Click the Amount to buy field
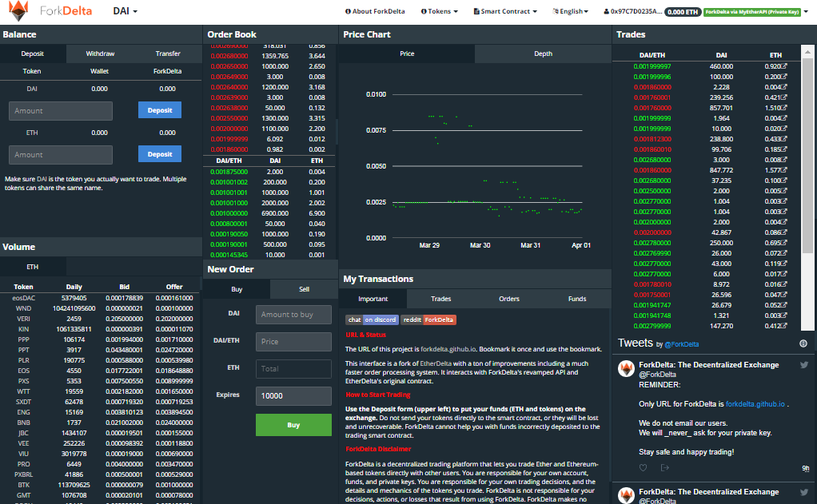 (293, 315)
